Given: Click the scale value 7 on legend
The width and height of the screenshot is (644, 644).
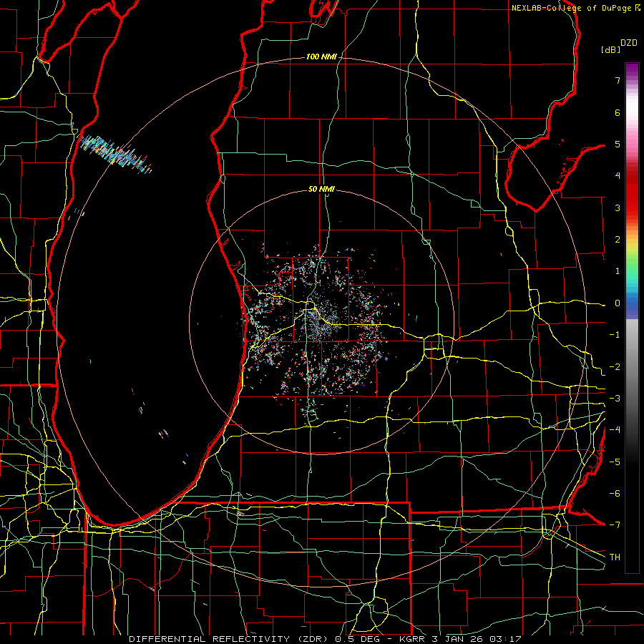Looking at the screenshot, I should point(618,80).
